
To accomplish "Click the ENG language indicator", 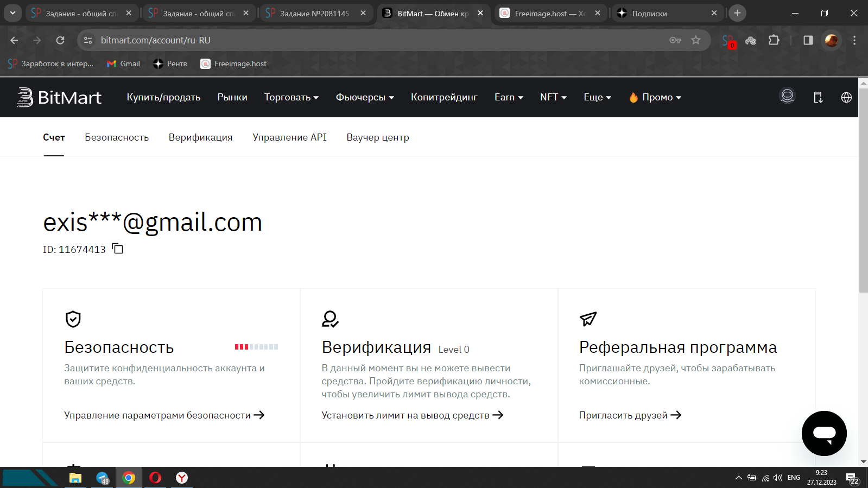I will [x=794, y=478].
